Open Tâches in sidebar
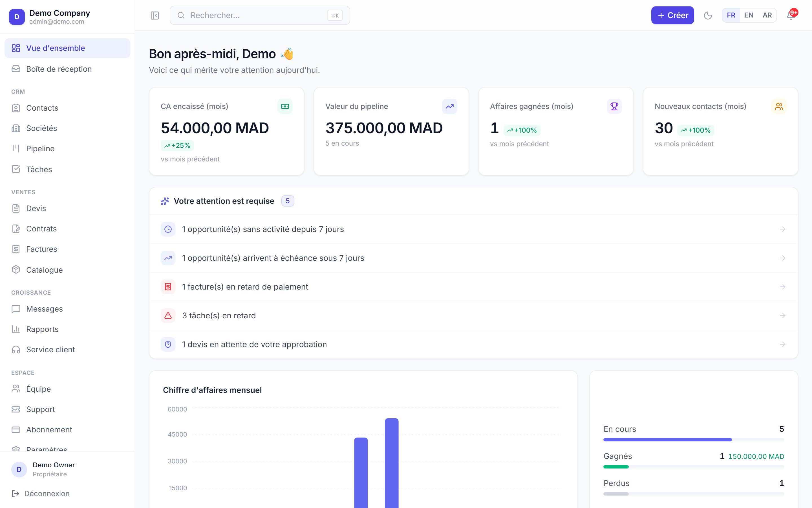This screenshot has width=812, height=508. coord(67,169)
